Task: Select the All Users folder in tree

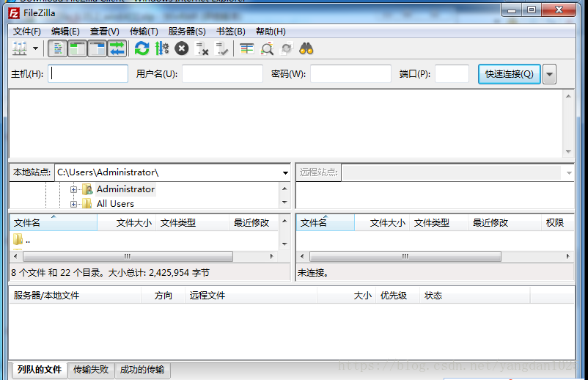Action: (x=115, y=204)
